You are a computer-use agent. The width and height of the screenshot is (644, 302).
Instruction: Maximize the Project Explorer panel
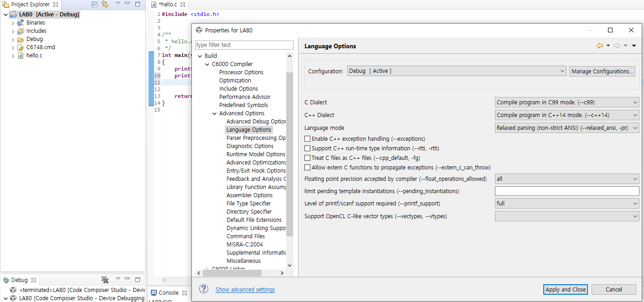138,4
